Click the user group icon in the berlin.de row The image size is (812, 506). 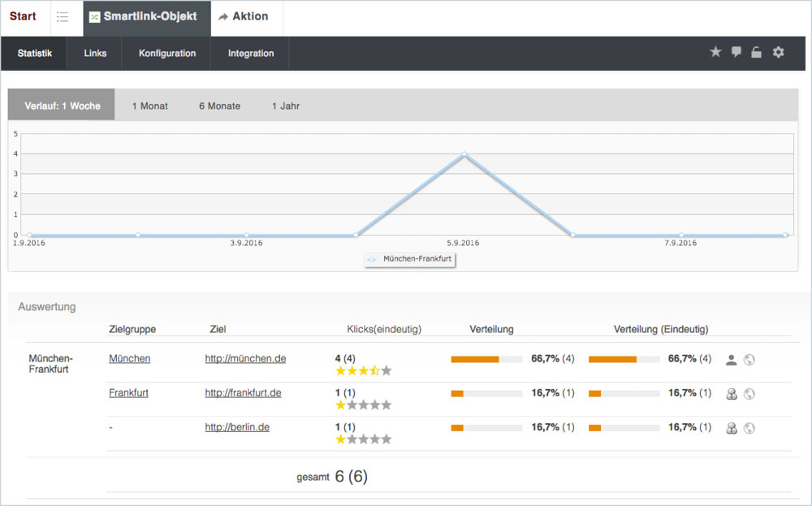(731, 428)
